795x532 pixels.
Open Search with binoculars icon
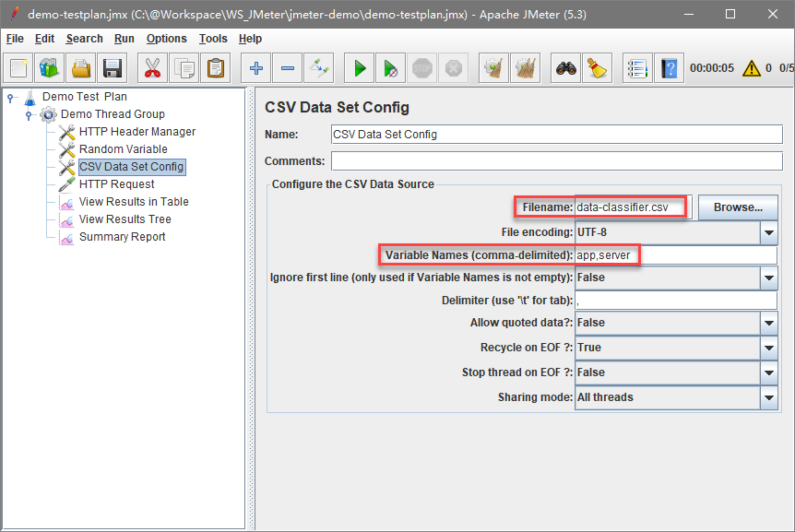566,68
